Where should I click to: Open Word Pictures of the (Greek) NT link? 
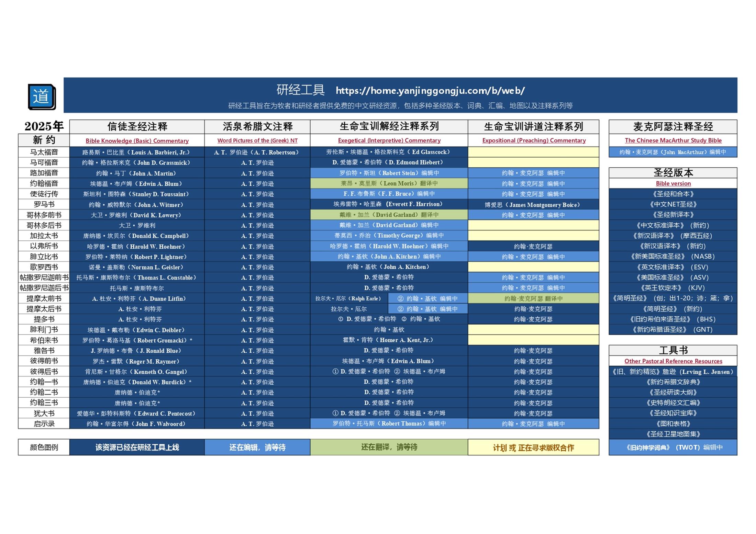point(257,140)
